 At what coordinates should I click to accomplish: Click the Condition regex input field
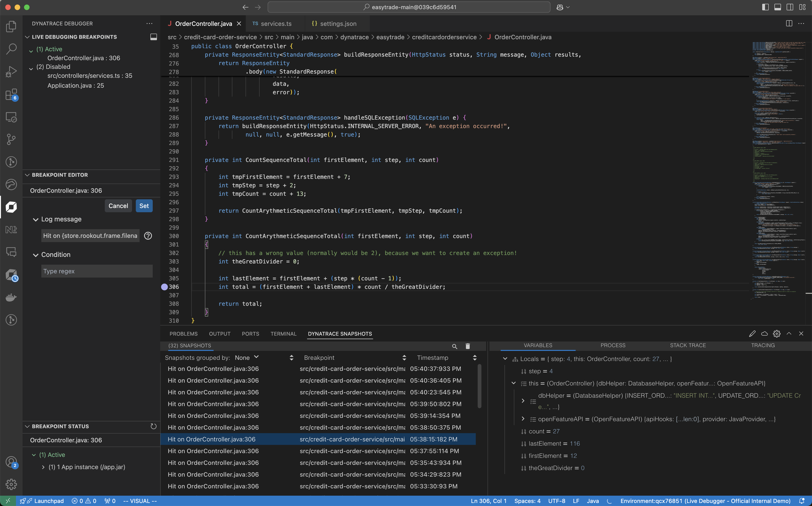coord(96,271)
